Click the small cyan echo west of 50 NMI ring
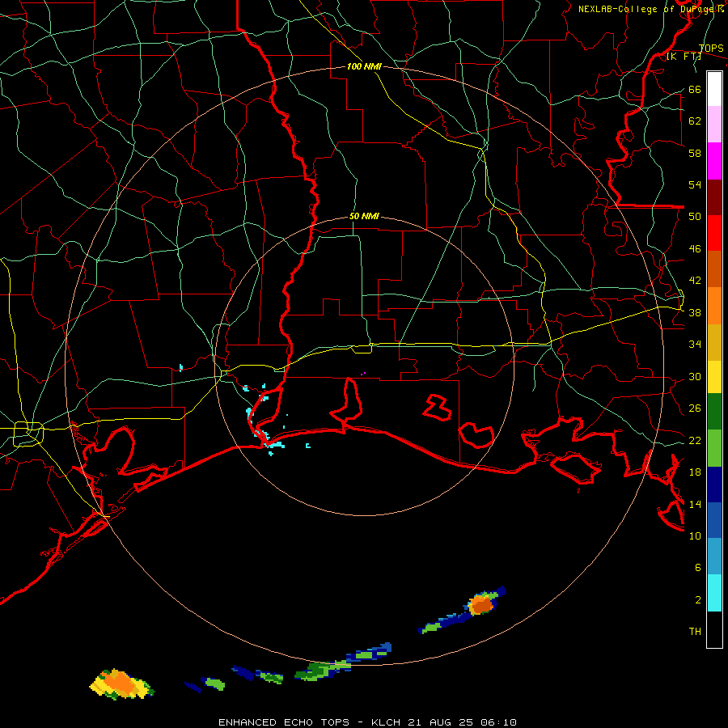Screen dimensions: 728x728 (x=180, y=368)
